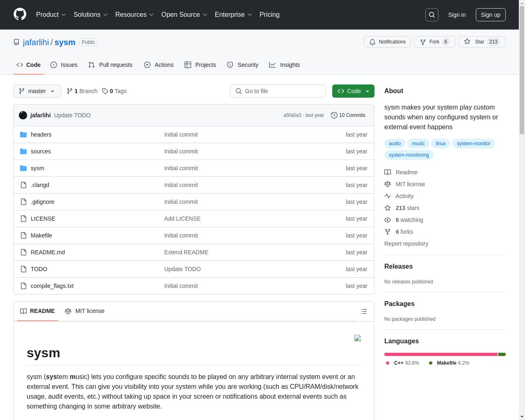The width and height of the screenshot is (525, 420).
Task: Click the TODO file icon
Action: point(23,269)
